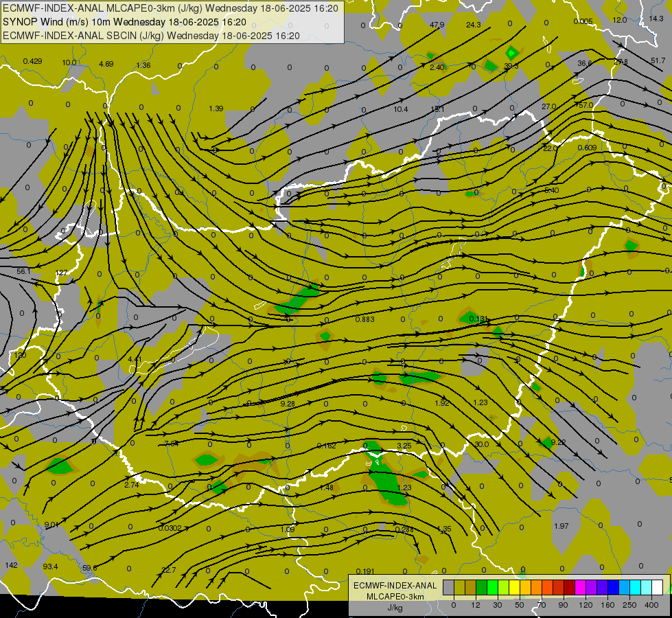Click the SYNOP Wind 10m title line
This screenshot has height=618, width=672.
click(124, 22)
